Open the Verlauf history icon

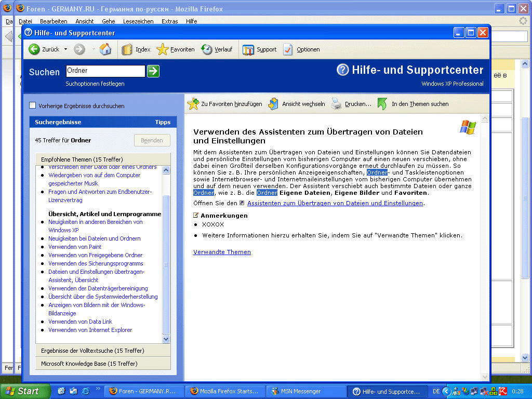(207, 49)
